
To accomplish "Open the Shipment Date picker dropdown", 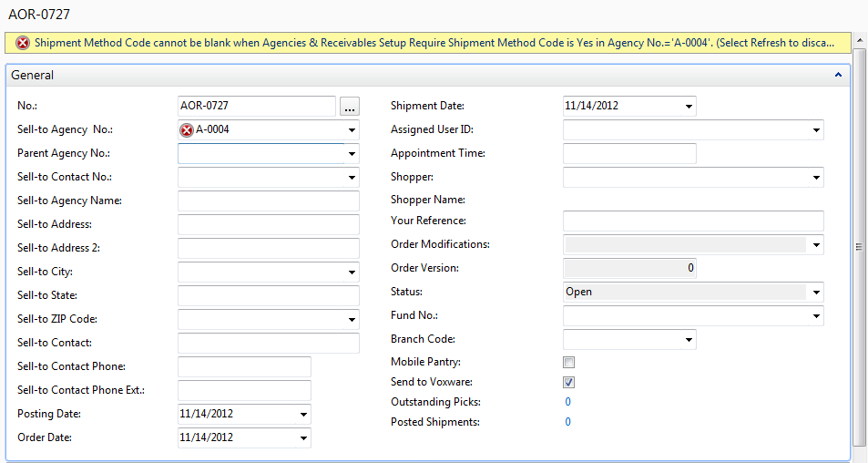I will click(689, 107).
